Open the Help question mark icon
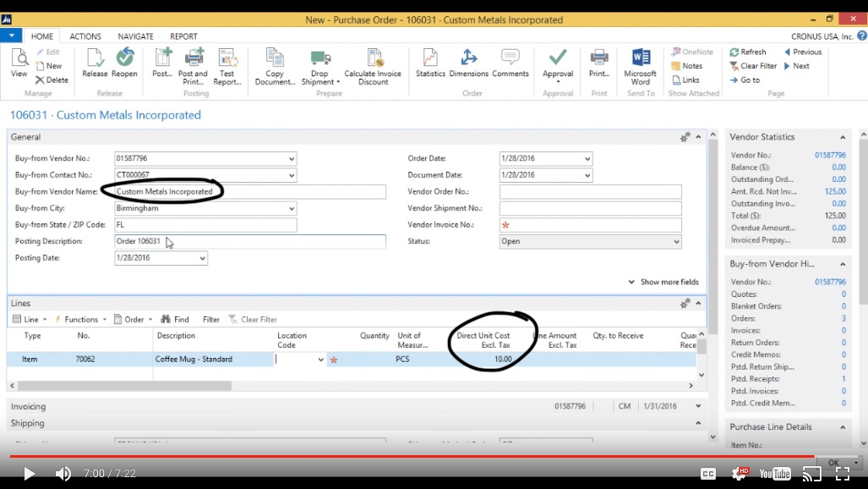868x489 pixels. (x=861, y=36)
